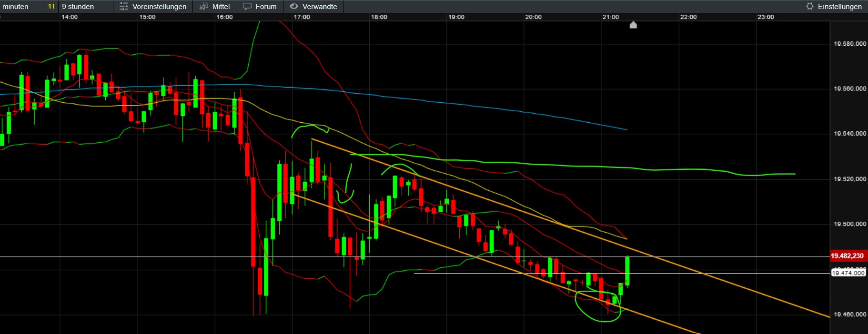Click the 17:00 time axis label
This screenshot has width=868, height=334.
tap(302, 17)
